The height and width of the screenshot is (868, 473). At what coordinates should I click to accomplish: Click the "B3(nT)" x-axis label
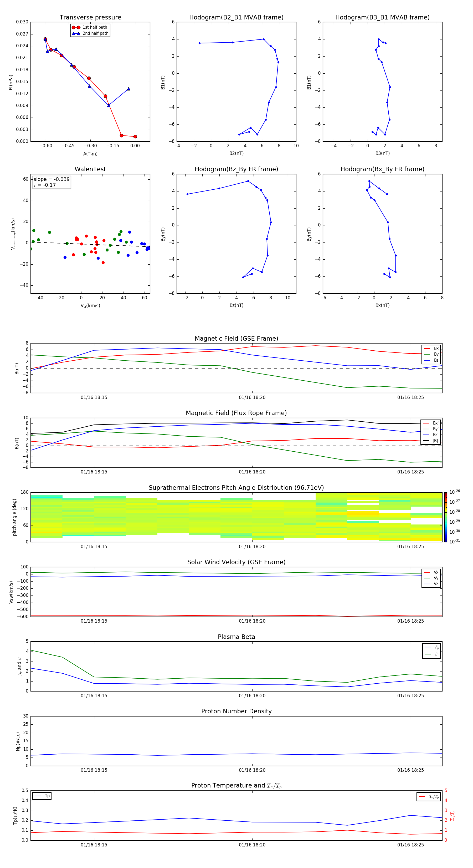(x=382, y=153)
